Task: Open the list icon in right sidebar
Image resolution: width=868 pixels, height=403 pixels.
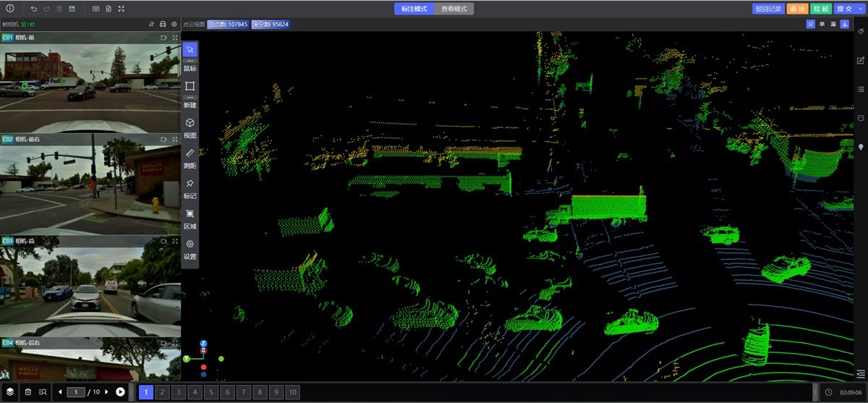Action: (x=861, y=89)
